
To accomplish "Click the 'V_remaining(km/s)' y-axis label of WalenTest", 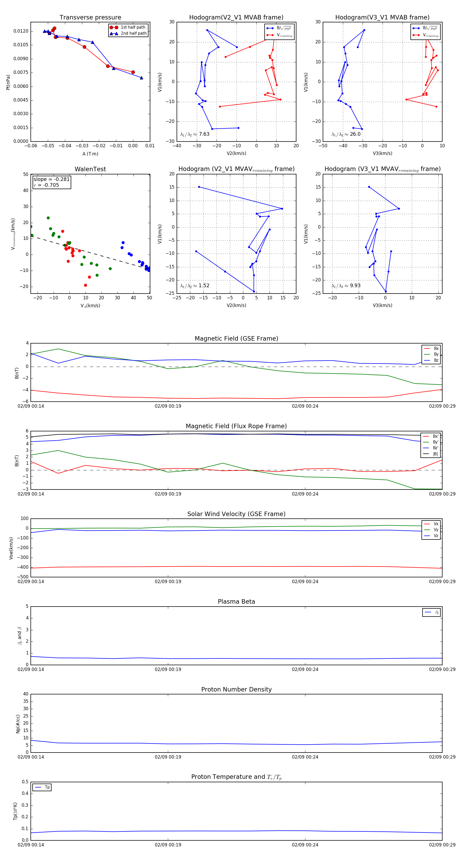I will tap(13, 234).
